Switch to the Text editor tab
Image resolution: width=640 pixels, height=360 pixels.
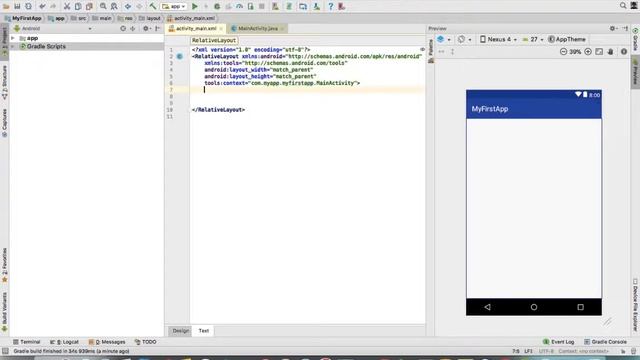point(203,331)
